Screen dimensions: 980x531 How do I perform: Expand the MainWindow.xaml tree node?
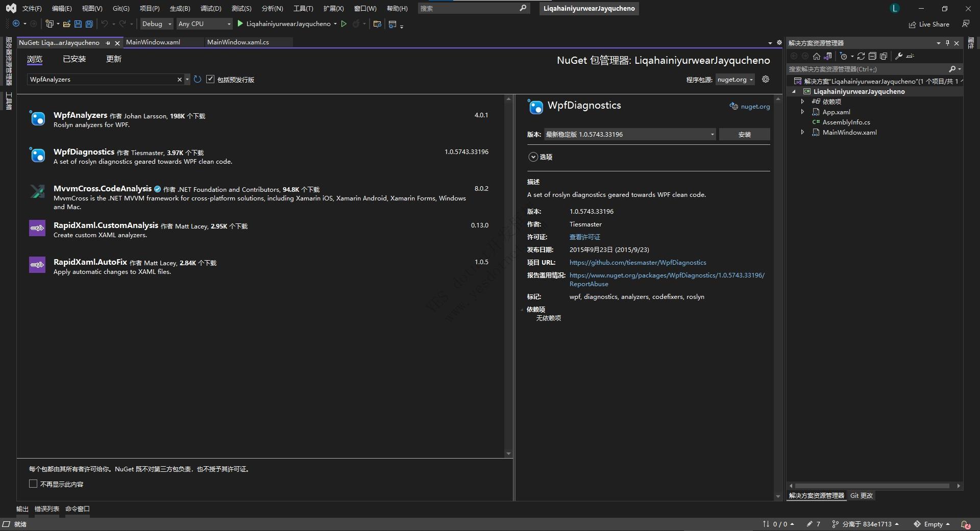pyautogui.click(x=802, y=132)
